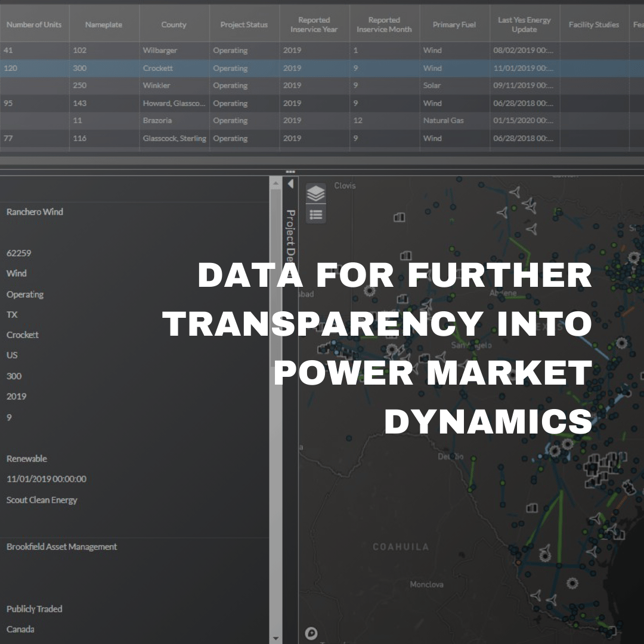Select the Wilbarger county wind row
644x644 pixels.
click(322, 51)
